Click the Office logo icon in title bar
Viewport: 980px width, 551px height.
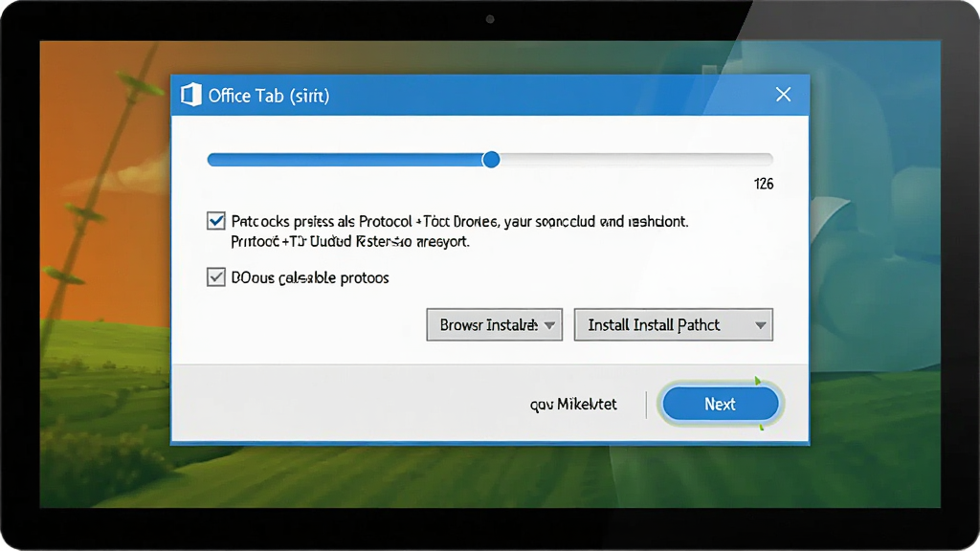(x=191, y=95)
